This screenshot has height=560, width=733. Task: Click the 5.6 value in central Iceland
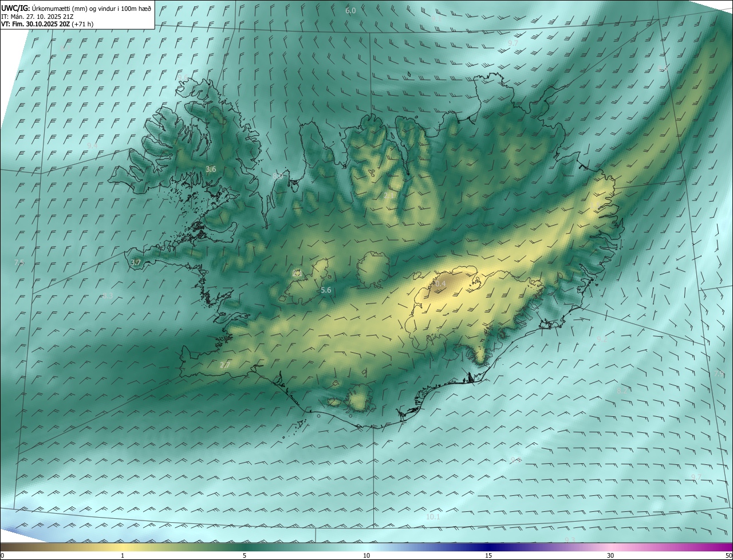pyautogui.click(x=326, y=290)
